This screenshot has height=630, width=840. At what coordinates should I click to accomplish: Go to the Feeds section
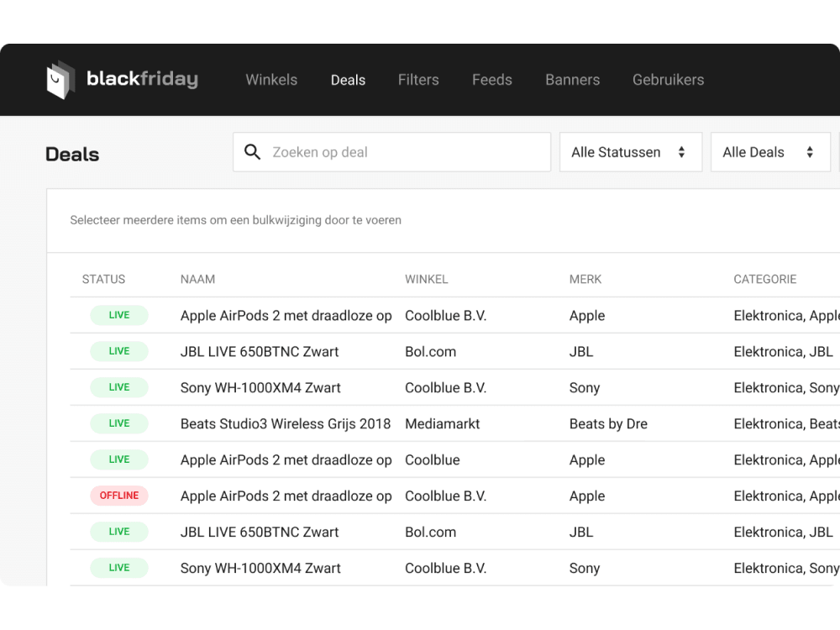pyautogui.click(x=491, y=80)
